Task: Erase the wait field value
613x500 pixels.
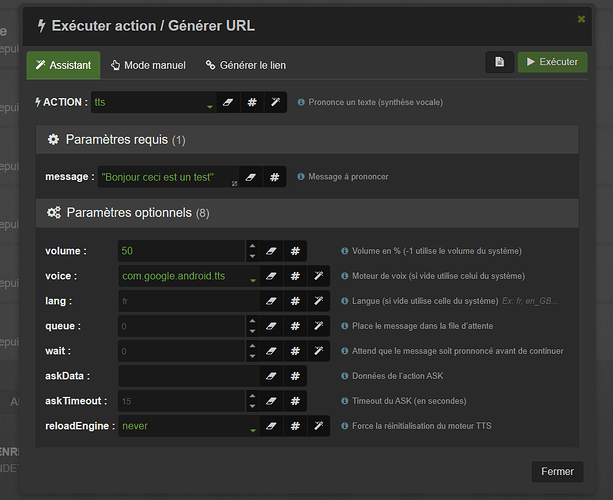Action: coord(271,351)
